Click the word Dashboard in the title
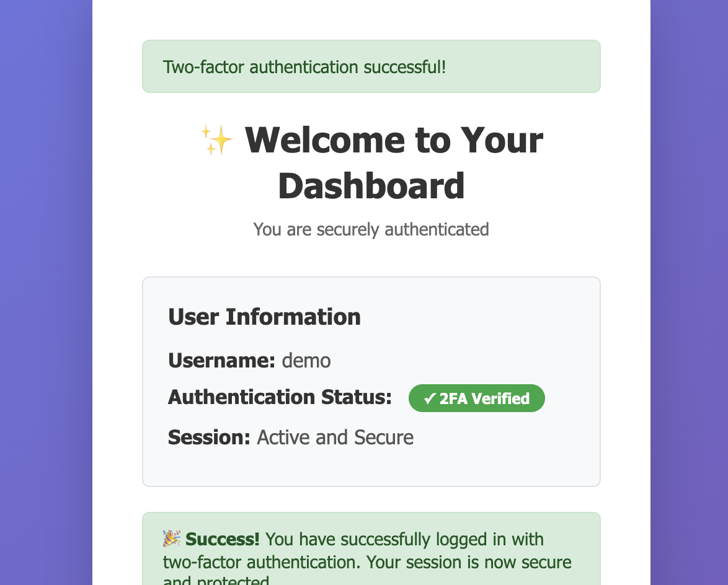Viewport: 728px width, 585px height. tap(371, 186)
